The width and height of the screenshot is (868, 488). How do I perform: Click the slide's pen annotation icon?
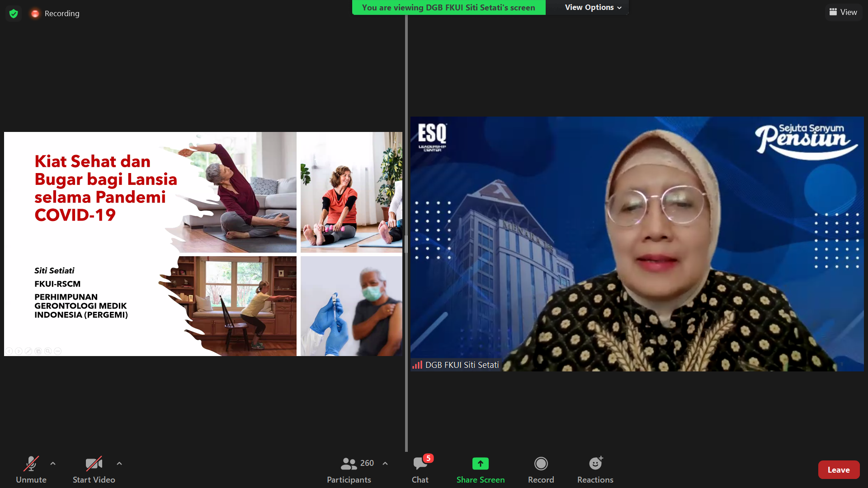coord(28,351)
